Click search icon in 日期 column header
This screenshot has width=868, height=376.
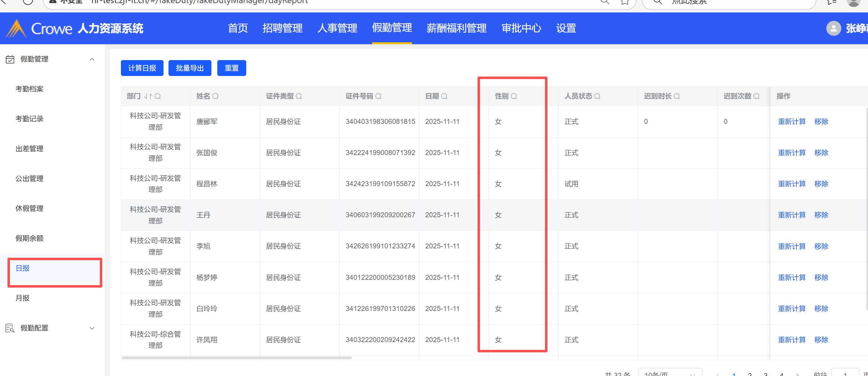click(445, 96)
